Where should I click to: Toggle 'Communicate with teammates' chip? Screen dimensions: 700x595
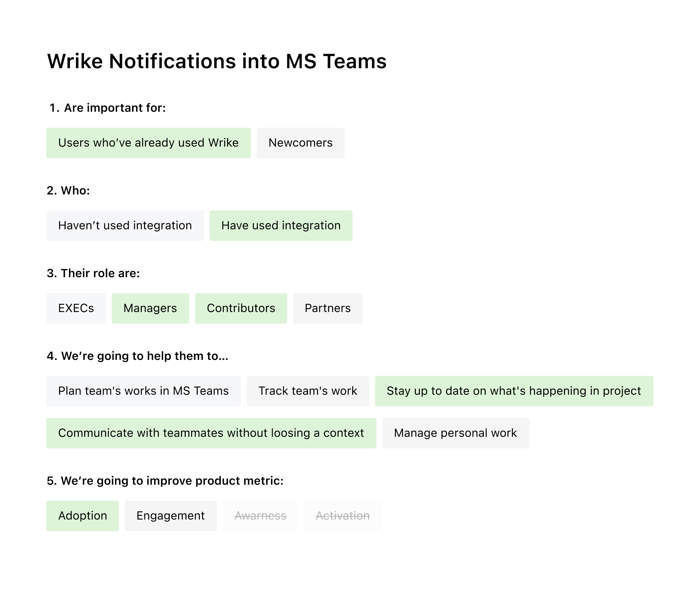pyautogui.click(x=211, y=433)
